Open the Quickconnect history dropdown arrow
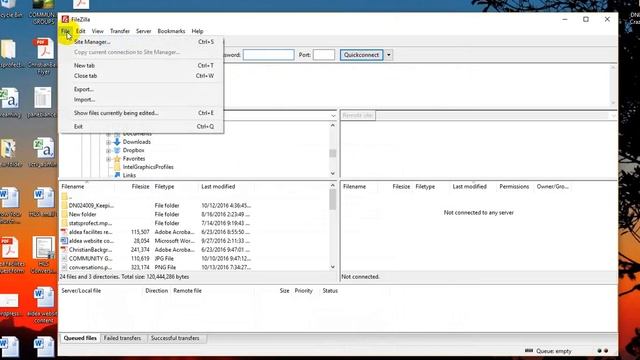The width and height of the screenshot is (640, 360). pos(389,55)
